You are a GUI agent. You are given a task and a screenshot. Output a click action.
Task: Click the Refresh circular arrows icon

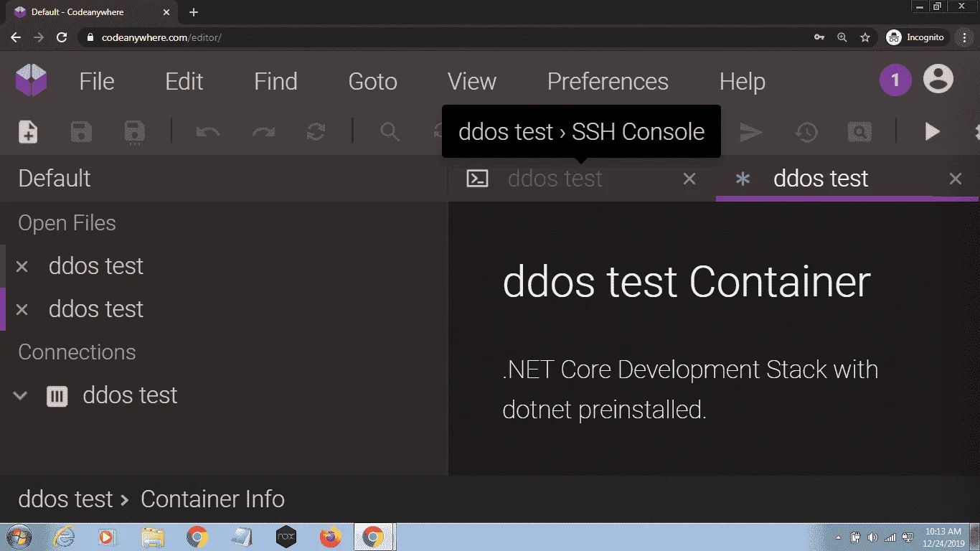tap(316, 131)
